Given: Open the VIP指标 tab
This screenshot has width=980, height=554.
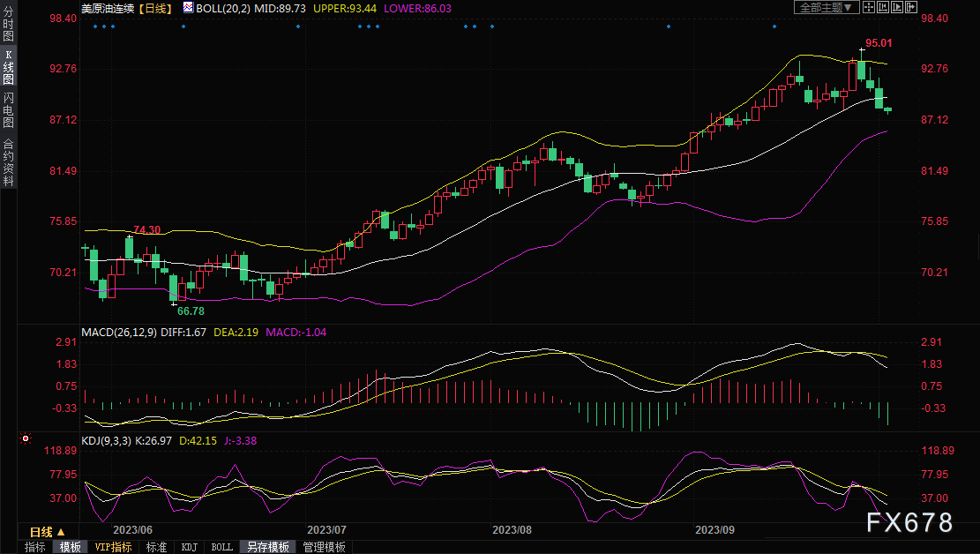Looking at the screenshot, I should click(x=113, y=547).
